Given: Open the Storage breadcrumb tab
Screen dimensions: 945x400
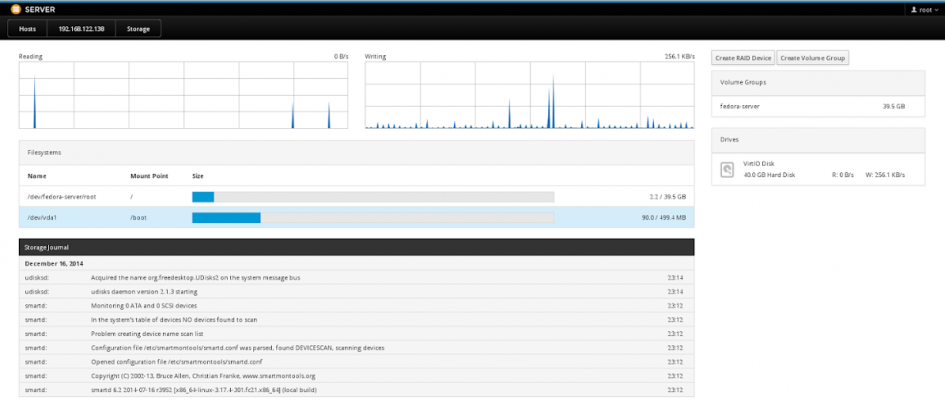Looking at the screenshot, I should pyautogui.click(x=139, y=28).
